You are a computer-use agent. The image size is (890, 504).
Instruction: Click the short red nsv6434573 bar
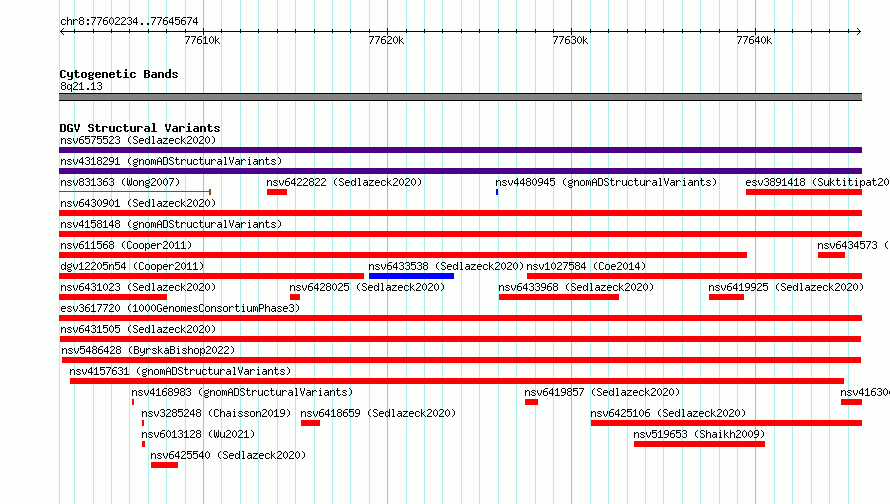tap(832, 255)
